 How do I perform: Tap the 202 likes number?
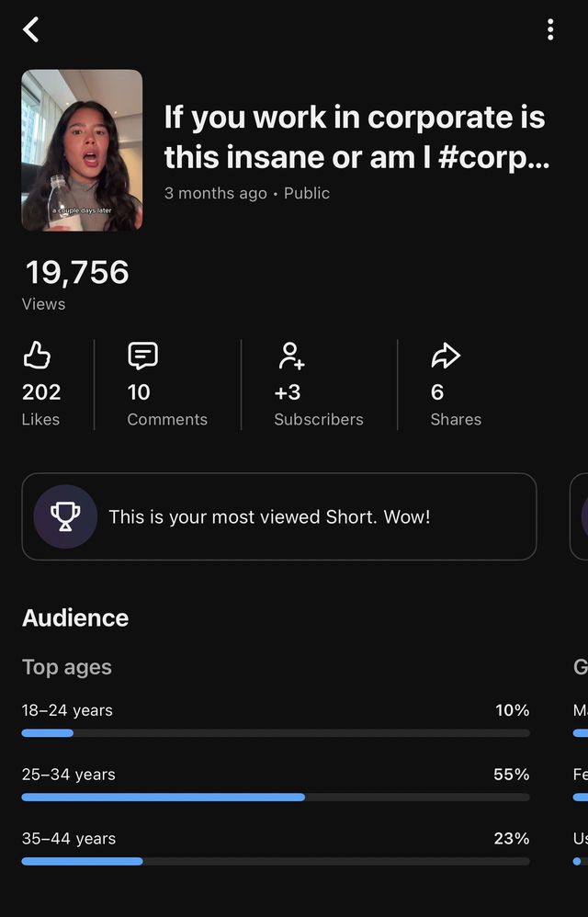[x=41, y=391]
